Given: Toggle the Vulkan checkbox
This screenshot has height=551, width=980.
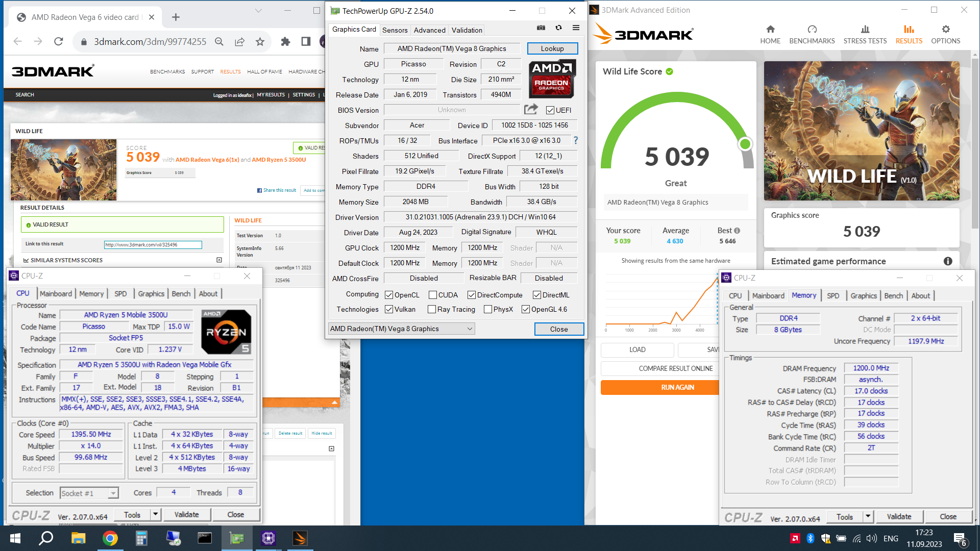Looking at the screenshot, I should point(389,309).
